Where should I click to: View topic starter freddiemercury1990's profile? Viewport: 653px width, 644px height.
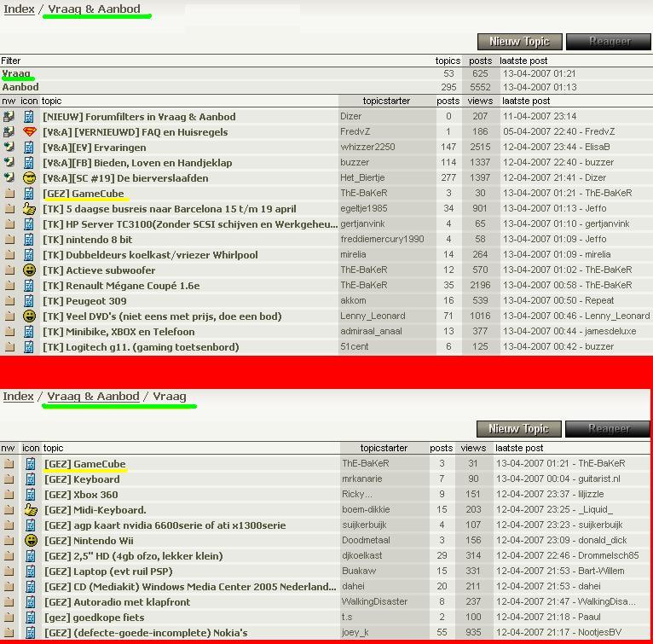(x=382, y=239)
